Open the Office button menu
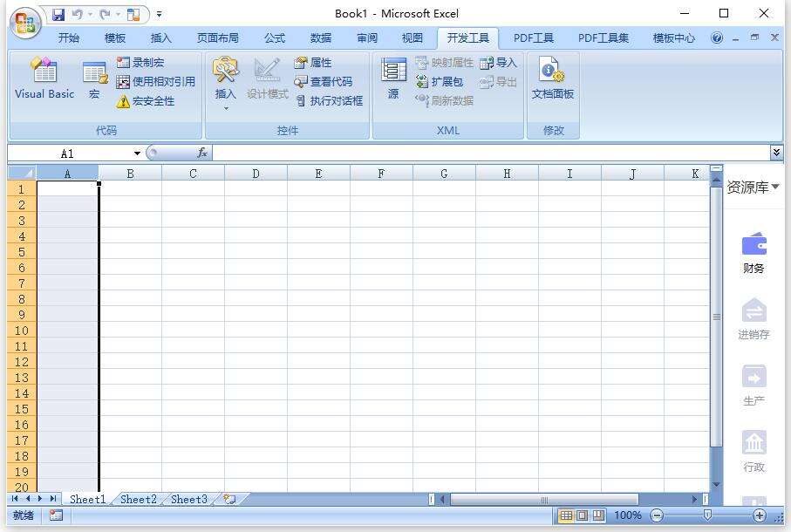The image size is (791, 532). (26, 23)
